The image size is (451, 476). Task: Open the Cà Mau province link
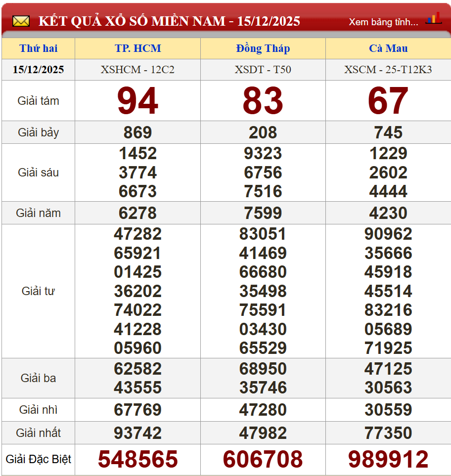pyautogui.click(x=388, y=48)
